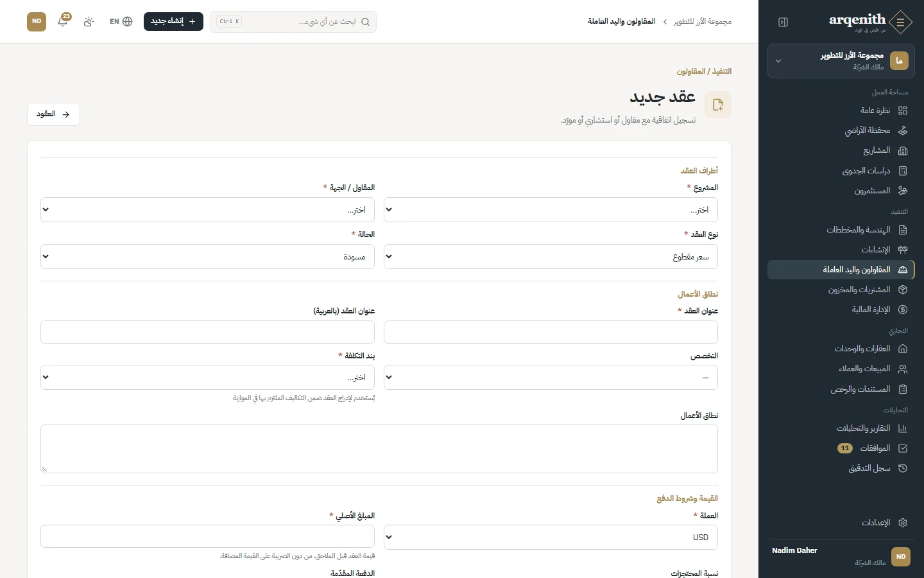Go to المشاريع projects

click(841, 150)
